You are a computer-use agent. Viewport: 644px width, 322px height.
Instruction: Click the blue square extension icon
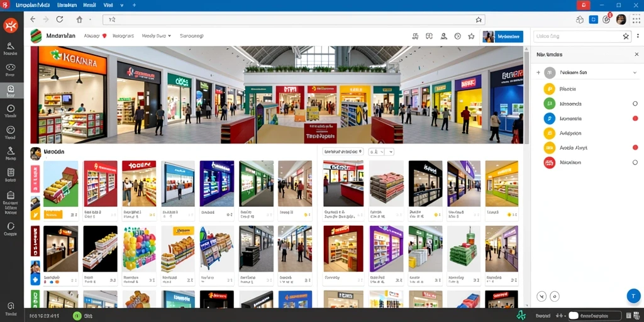point(593,19)
